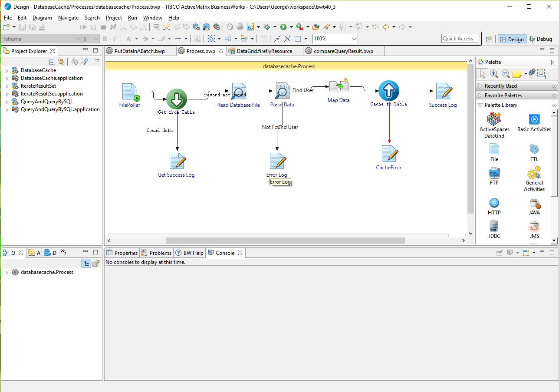Expand the Recently Used palette section
The image size is (559, 392).
[x=500, y=86]
